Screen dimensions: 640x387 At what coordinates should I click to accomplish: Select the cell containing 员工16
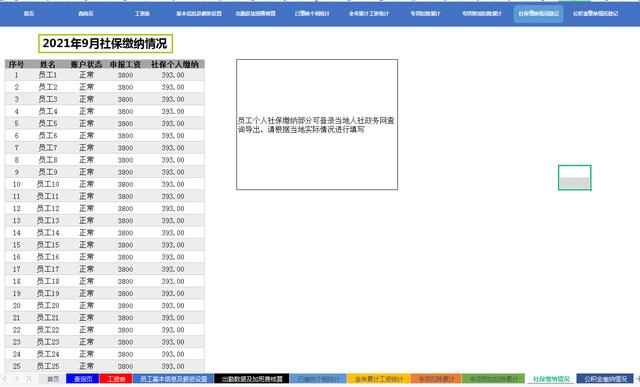[48, 257]
